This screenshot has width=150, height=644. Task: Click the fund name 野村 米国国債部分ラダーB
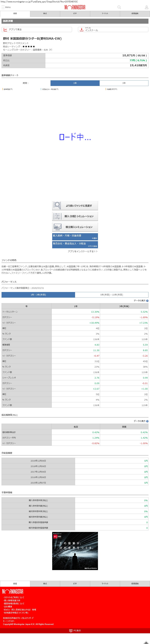pyautogui.click(x=32, y=38)
